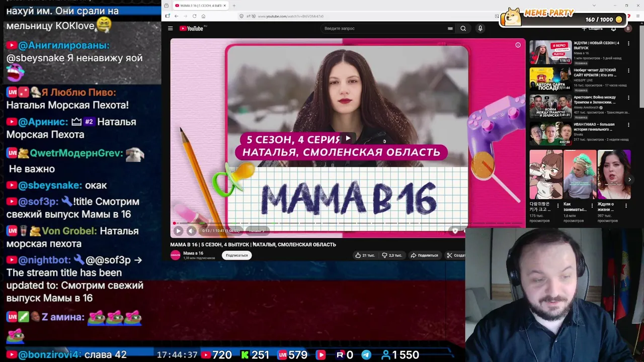
Task: Click the @bonzirovi4 chat username
Action: (x=49, y=355)
